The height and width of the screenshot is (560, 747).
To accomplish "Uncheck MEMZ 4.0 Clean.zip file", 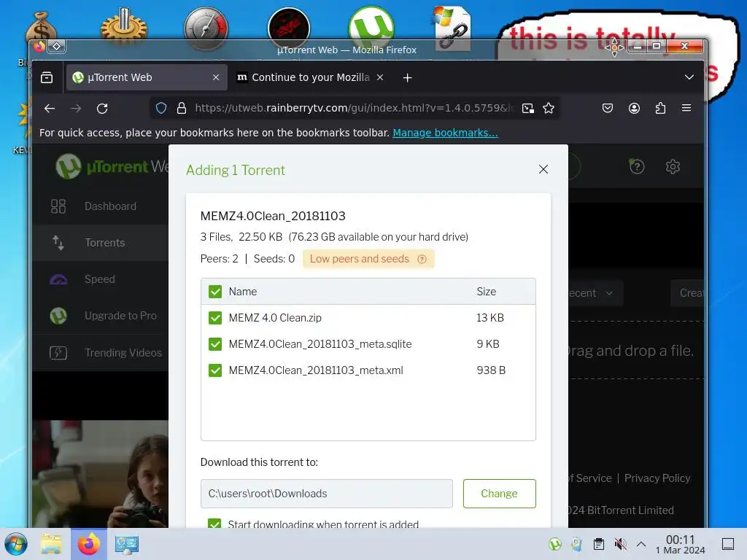I will (215, 318).
